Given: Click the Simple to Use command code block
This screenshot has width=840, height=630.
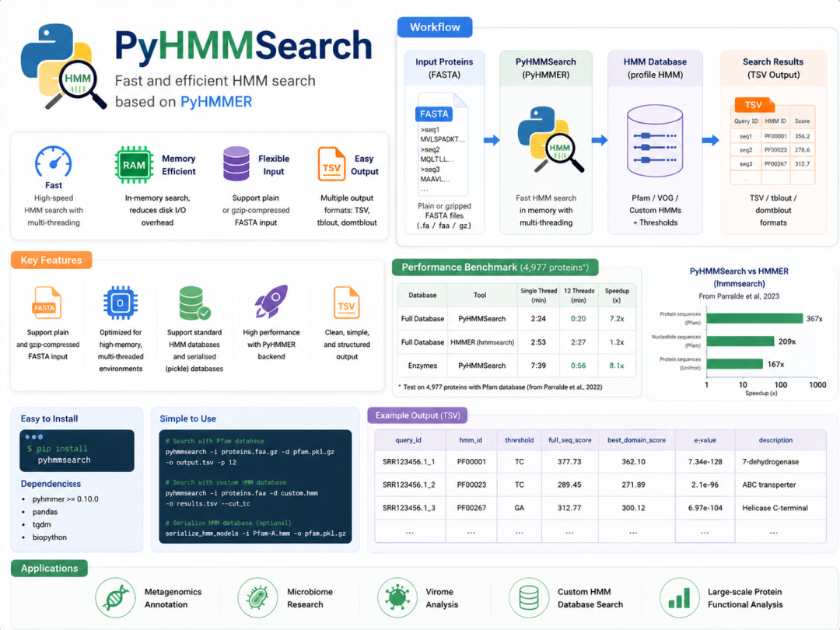Looking at the screenshot, I should click(x=255, y=486).
